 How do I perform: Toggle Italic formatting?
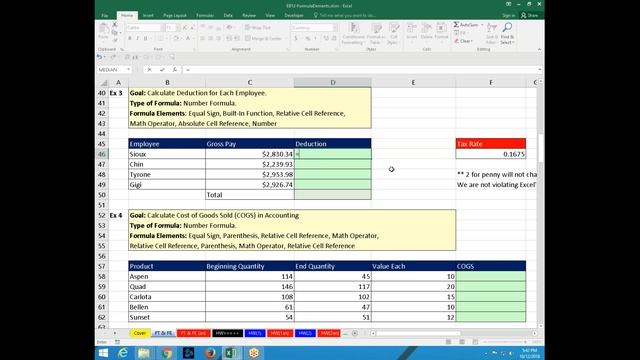(137, 38)
